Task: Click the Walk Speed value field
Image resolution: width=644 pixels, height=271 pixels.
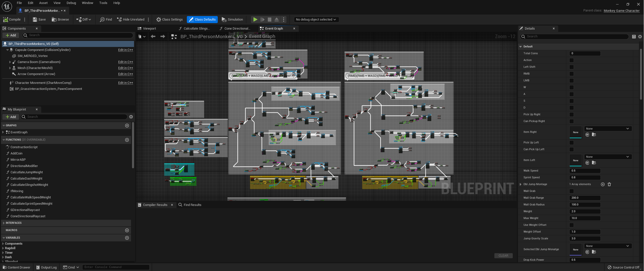Action: pos(585,171)
